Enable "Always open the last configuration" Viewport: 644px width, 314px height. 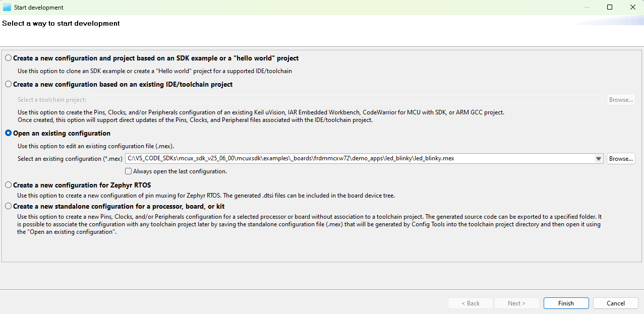(128, 171)
